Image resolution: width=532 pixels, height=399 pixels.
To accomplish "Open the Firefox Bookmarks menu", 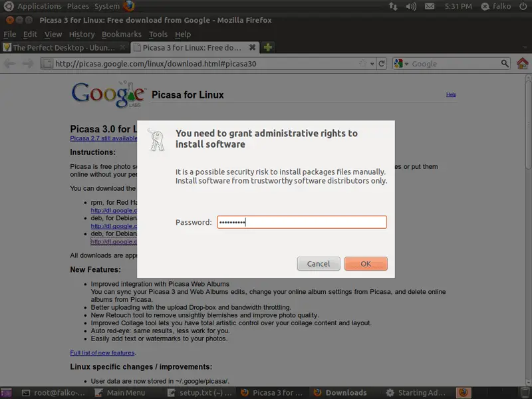I will tap(122, 35).
